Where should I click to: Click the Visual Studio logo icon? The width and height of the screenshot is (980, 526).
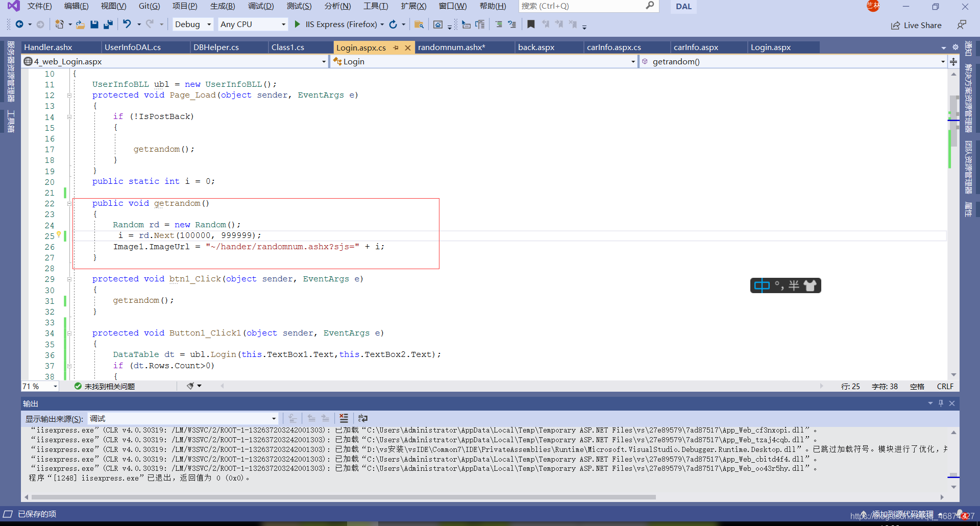click(x=13, y=6)
